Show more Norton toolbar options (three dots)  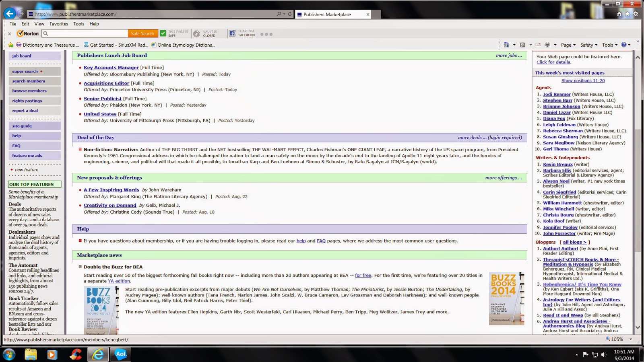266,34
